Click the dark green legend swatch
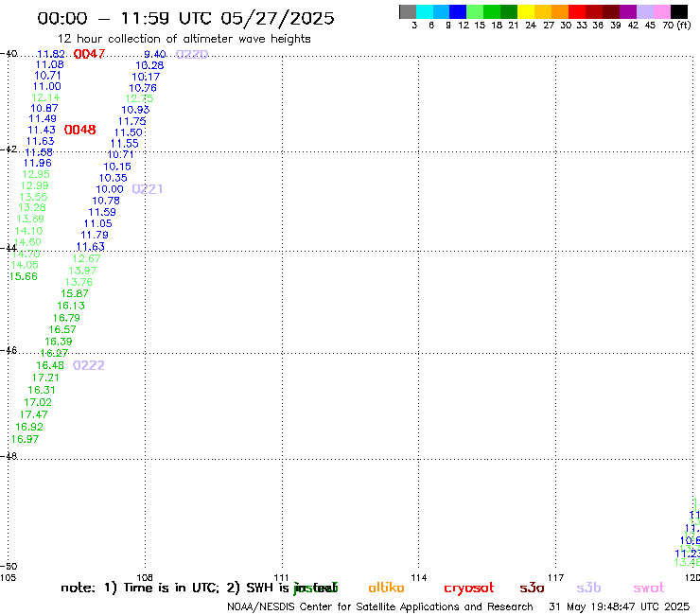Viewport: 700px width, 615px height. 509,11
